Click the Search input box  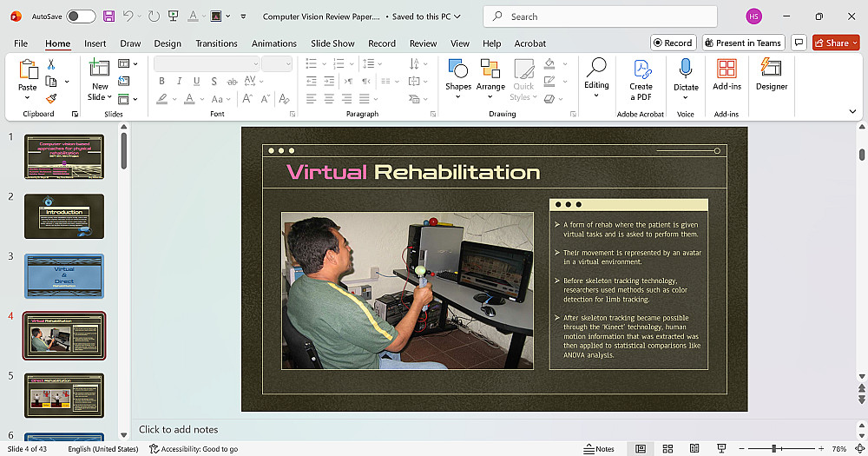600,17
